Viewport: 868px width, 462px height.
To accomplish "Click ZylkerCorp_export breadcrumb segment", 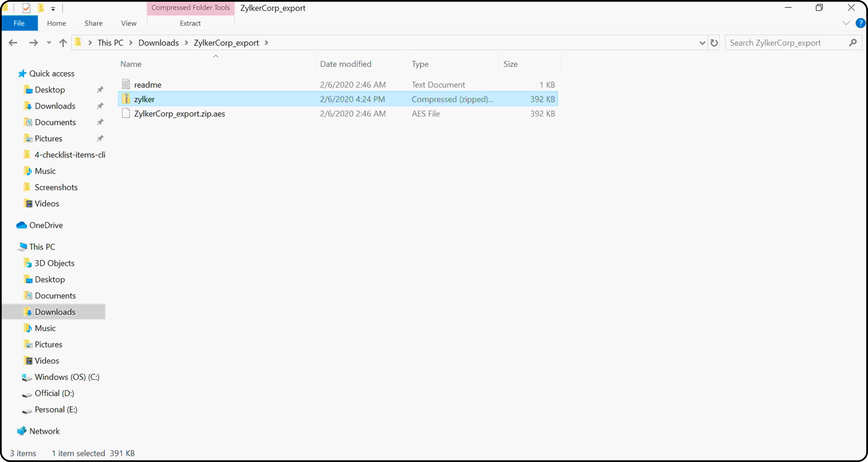I will point(226,43).
